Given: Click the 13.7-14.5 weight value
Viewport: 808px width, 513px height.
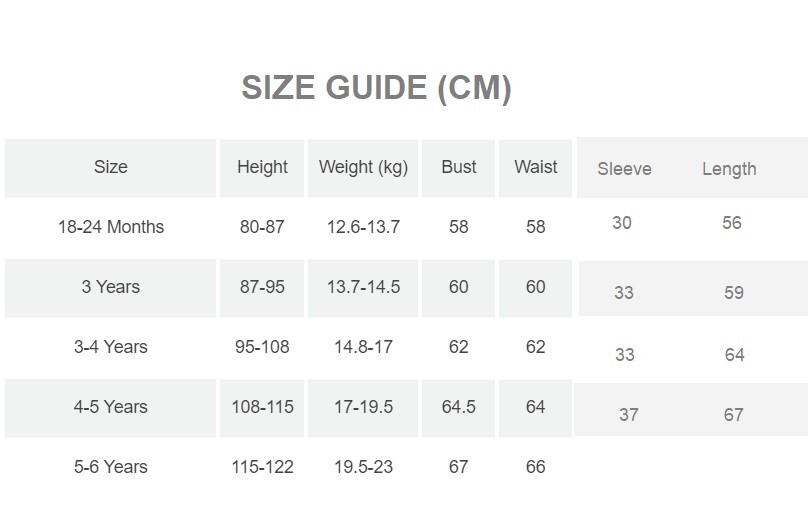Looking at the screenshot, I should [363, 287].
